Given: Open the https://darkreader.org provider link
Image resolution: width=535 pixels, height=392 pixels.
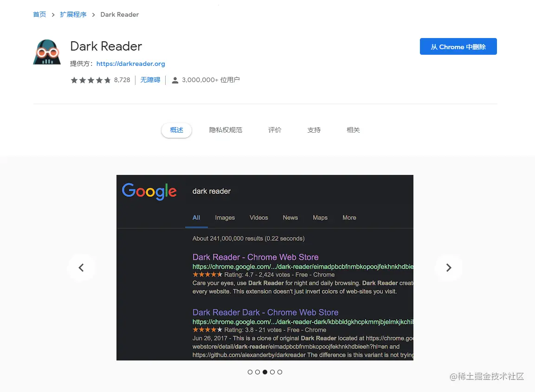Looking at the screenshot, I should point(131,64).
